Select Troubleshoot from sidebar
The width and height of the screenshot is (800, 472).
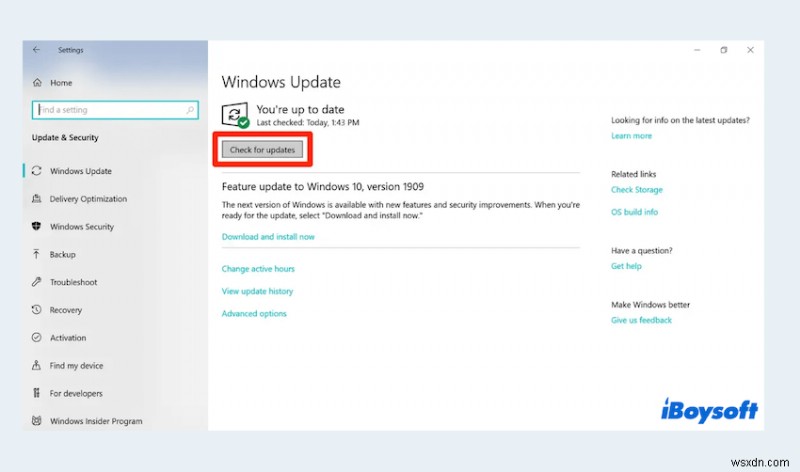(x=73, y=282)
